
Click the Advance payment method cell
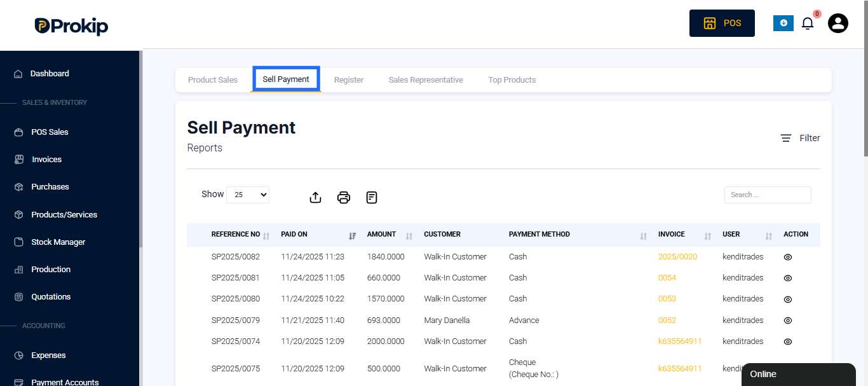524,321
